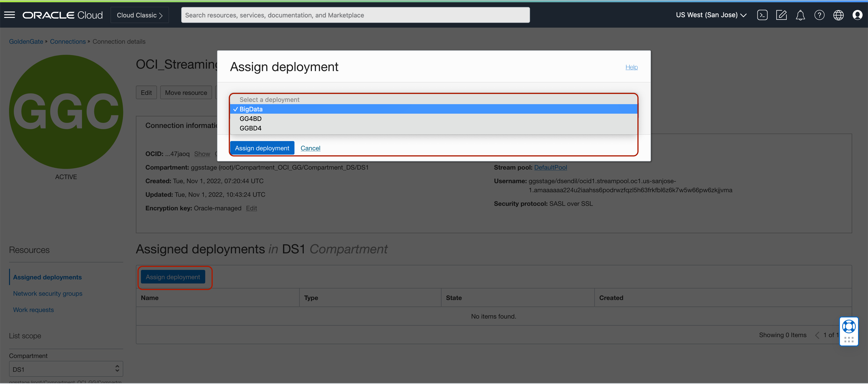The image size is (868, 384).
Task: Open the announcements bell icon
Action: click(x=800, y=15)
